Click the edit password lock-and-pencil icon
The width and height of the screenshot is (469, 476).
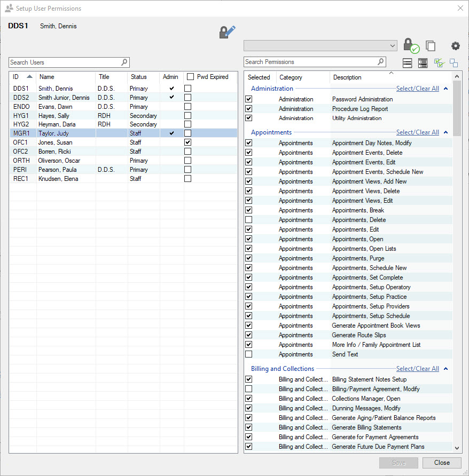[228, 32]
